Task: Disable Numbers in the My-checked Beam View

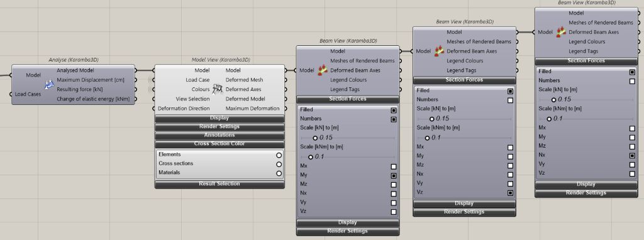Action: tap(394, 119)
